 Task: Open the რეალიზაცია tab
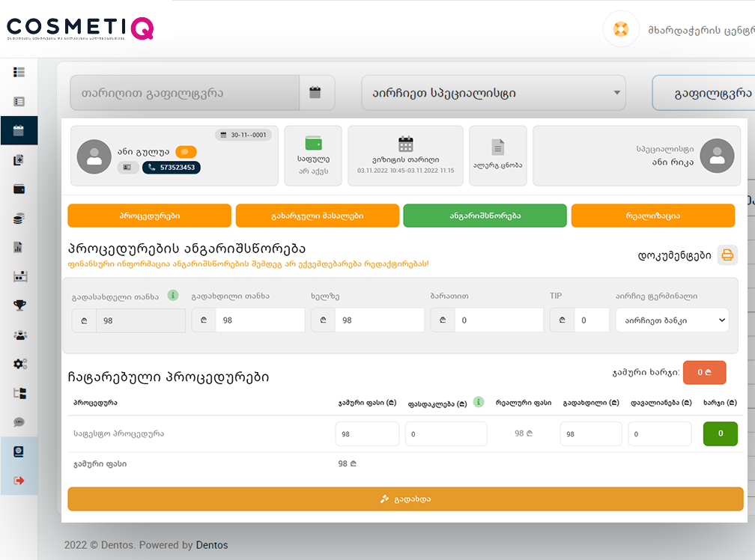click(x=652, y=216)
